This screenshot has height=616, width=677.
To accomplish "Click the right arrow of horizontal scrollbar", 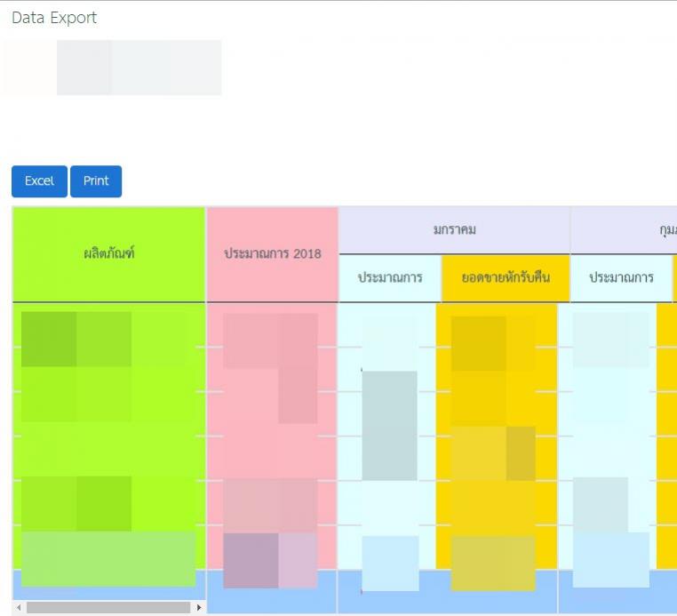I will coord(199,608).
